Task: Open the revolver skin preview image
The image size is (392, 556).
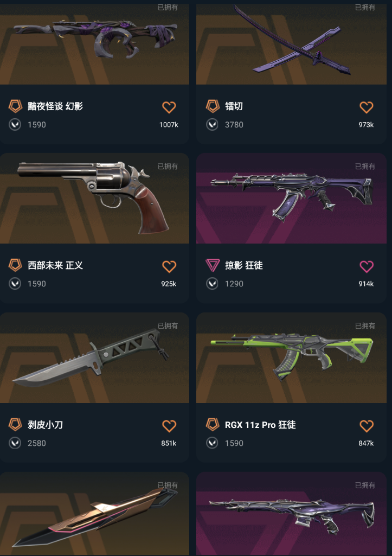Action: click(x=94, y=198)
